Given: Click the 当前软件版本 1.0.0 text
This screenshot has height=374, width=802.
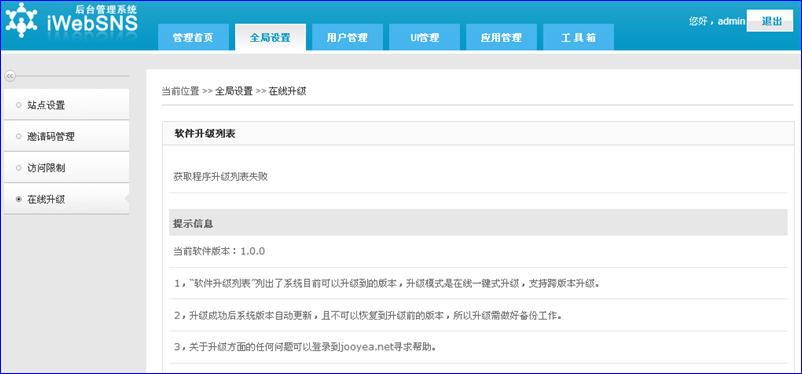Looking at the screenshot, I should [219, 252].
